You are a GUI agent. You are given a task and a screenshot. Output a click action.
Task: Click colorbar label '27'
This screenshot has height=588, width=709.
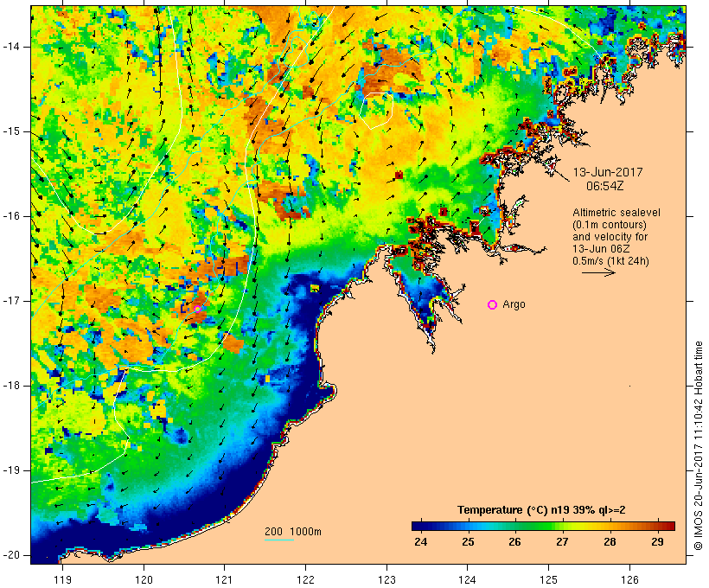562,542
